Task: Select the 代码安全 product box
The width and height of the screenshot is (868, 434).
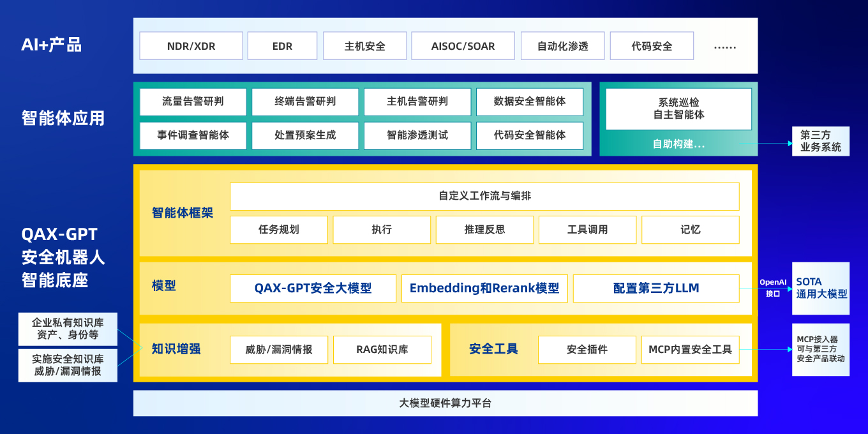Action: pyautogui.click(x=652, y=46)
